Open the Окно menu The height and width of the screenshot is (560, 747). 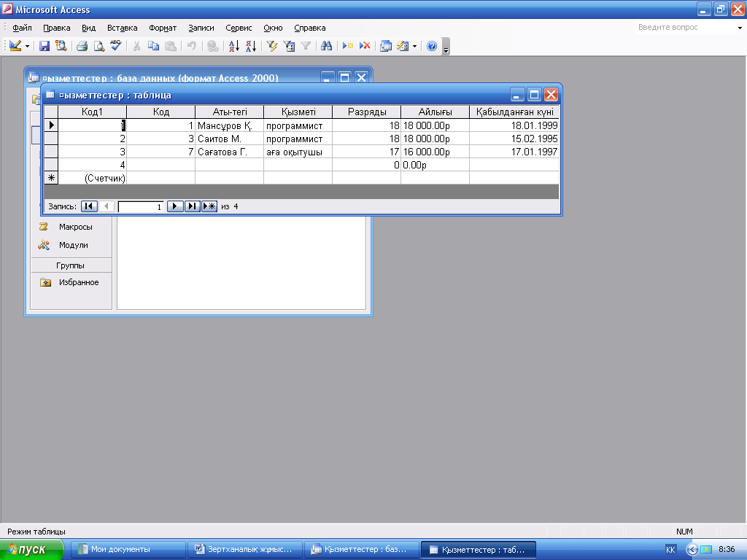click(273, 28)
